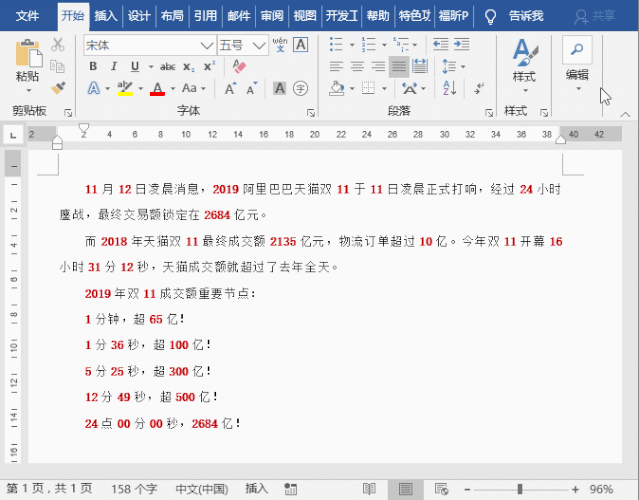This screenshot has width=639, height=500.
Task: Click the Read Mode view icon
Action: tap(369, 489)
